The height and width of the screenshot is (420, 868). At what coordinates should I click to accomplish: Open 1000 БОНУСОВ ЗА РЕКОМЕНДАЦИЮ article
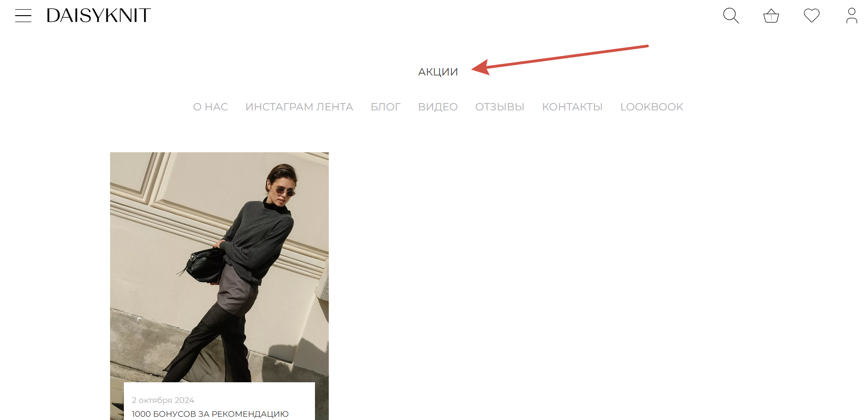coord(210,414)
